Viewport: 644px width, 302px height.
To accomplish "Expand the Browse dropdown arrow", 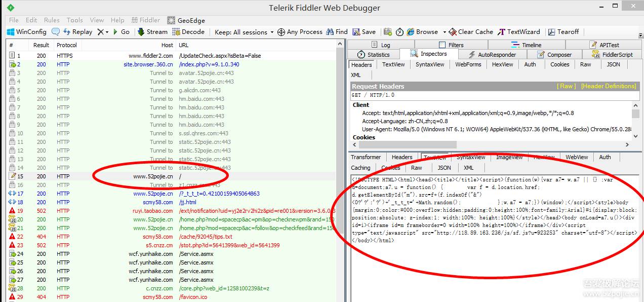I will pos(445,31).
